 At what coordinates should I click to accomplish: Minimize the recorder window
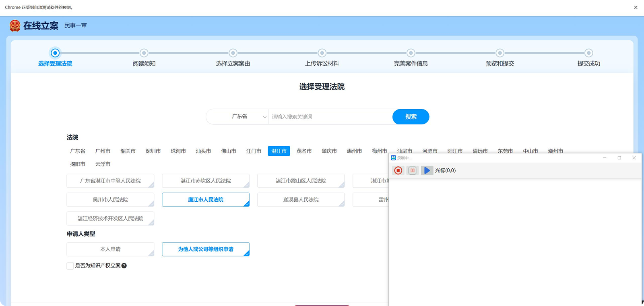(x=605, y=158)
